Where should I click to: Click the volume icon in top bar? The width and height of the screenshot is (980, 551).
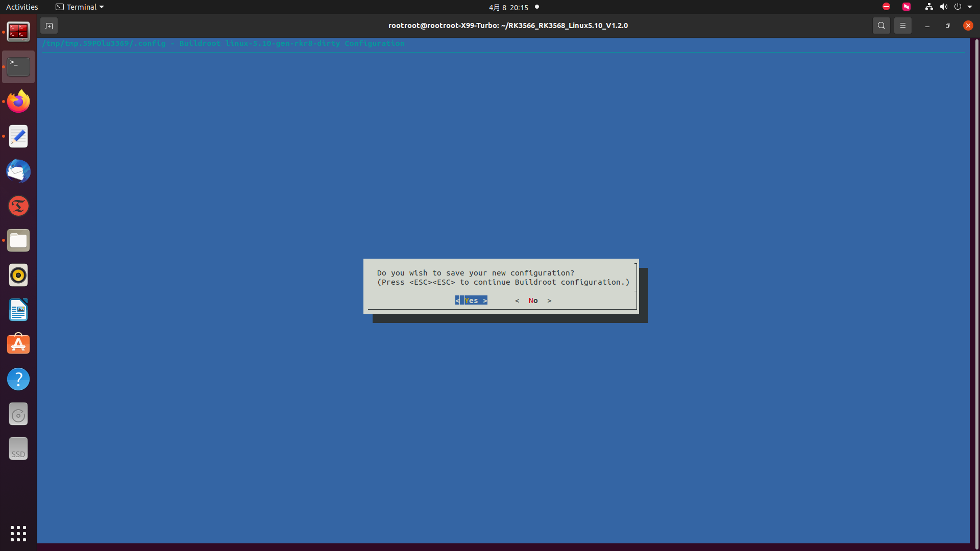tap(943, 7)
